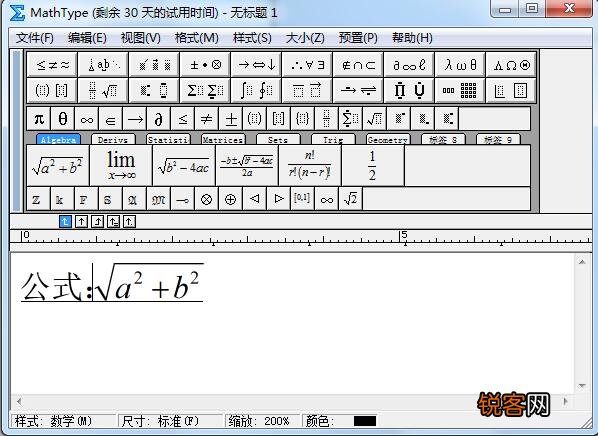Open the integral templates palette

[x=256, y=90]
